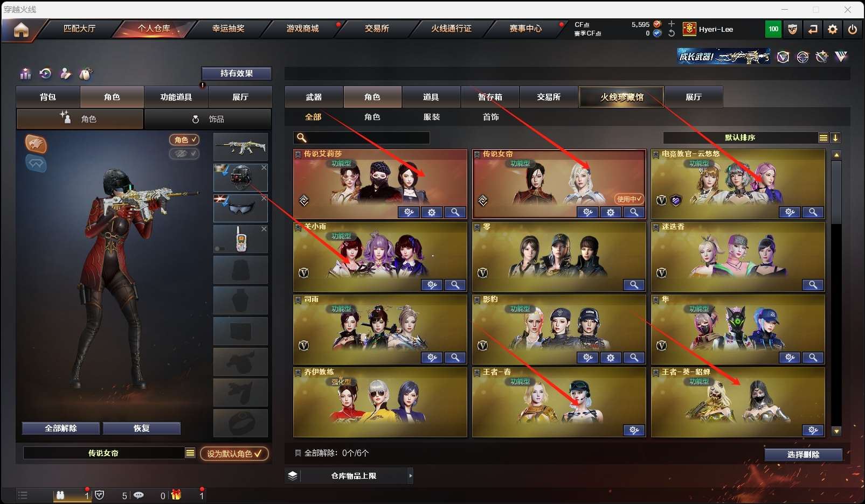This screenshot has height=504, width=865.
Task: Toggle the 角色 display checkbox
Action: (x=184, y=139)
